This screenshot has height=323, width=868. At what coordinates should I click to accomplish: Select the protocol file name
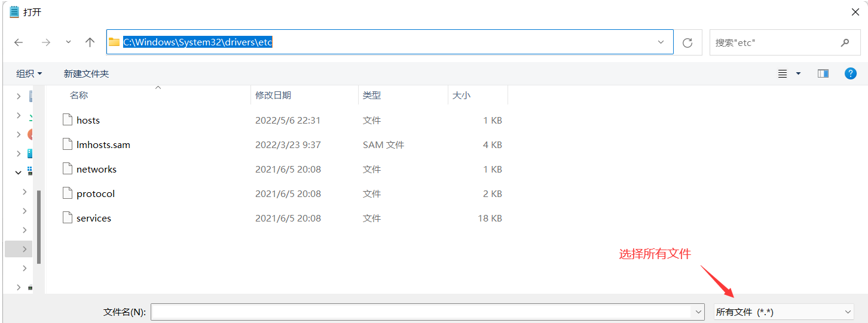click(96, 193)
